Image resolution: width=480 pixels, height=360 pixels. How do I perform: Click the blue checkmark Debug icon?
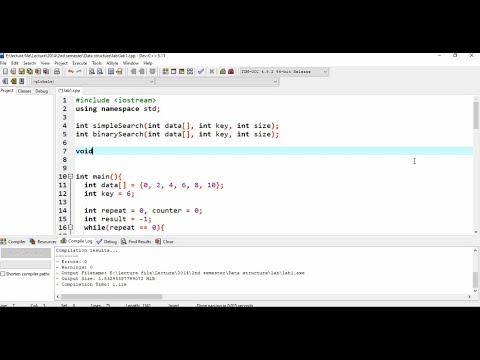pos(201,71)
